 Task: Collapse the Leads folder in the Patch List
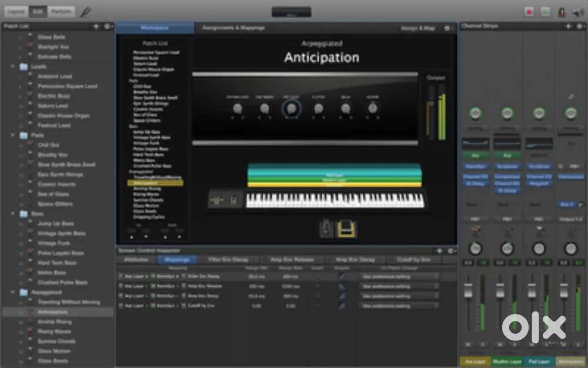[x=13, y=67]
